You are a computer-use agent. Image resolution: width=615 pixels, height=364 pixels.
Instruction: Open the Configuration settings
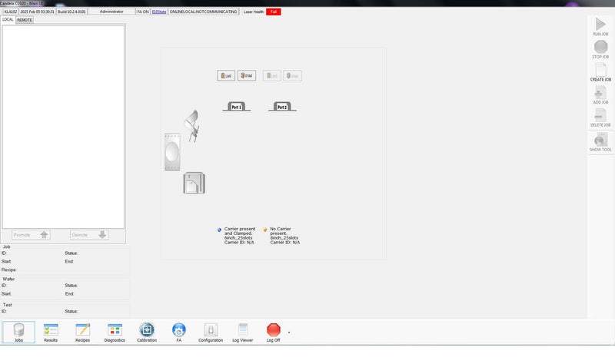click(211, 332)
